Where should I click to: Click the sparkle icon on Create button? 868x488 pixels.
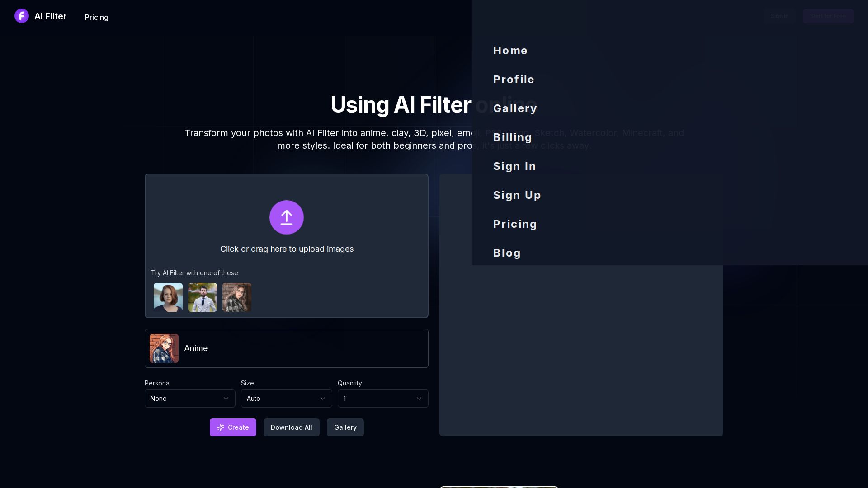click(x=221, y=427)
